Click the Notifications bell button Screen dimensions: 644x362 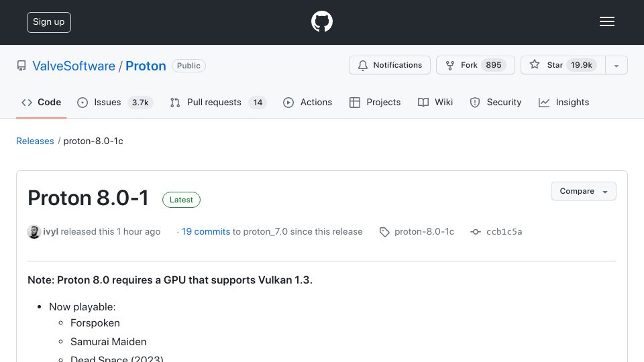click(389, 65)
